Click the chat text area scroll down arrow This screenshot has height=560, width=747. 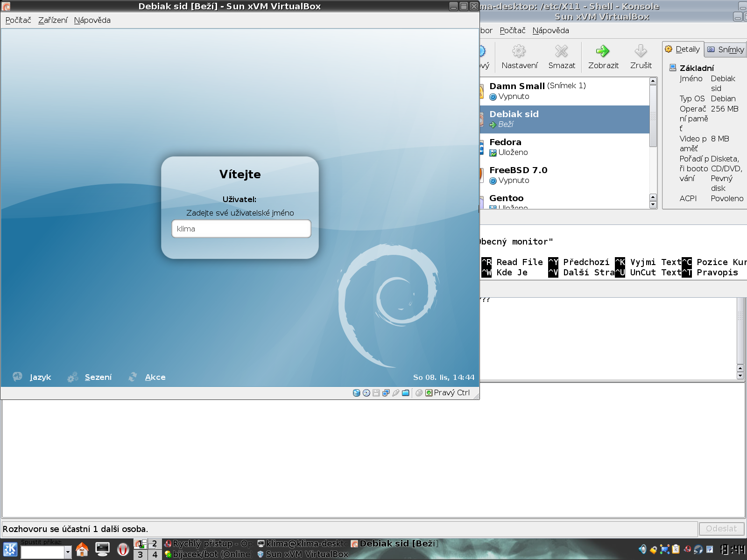740,376
